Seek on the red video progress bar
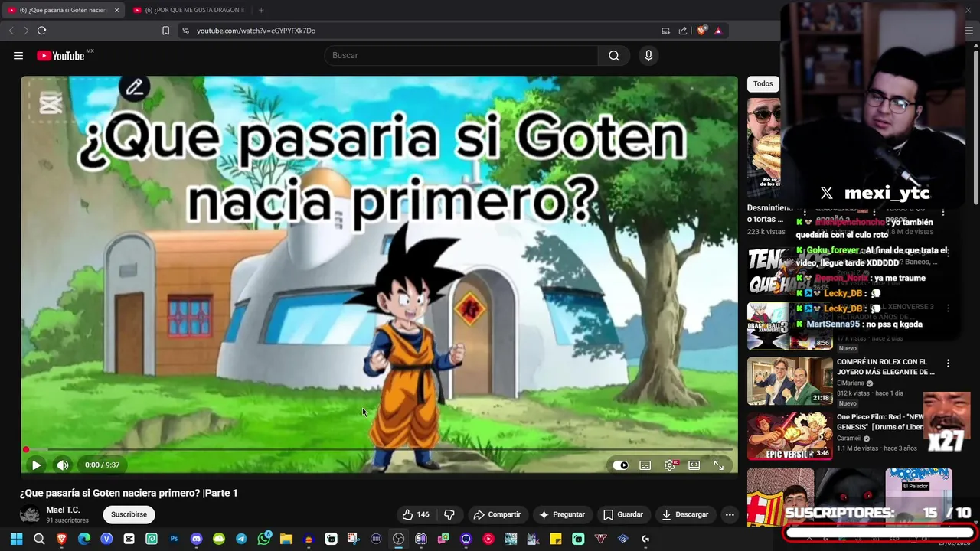This screenshot has width=980, height=551. (380, 449)
